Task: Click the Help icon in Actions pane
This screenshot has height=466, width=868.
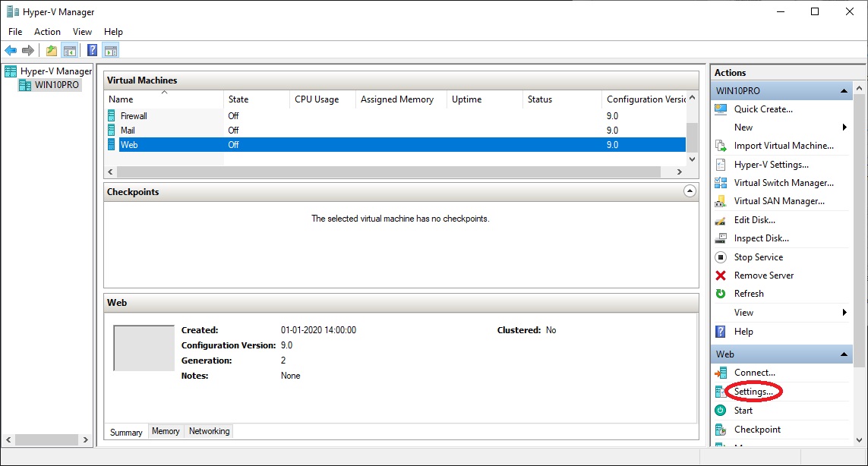Action: click(x=721, y=332)
